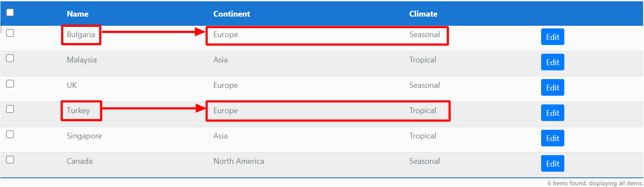
Task: Tick the Canada row checkbox
Action: pos(10,160)
